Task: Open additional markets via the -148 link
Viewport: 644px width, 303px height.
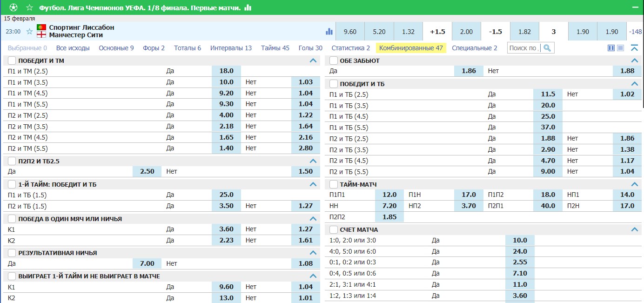Action: tap(636, 32)
